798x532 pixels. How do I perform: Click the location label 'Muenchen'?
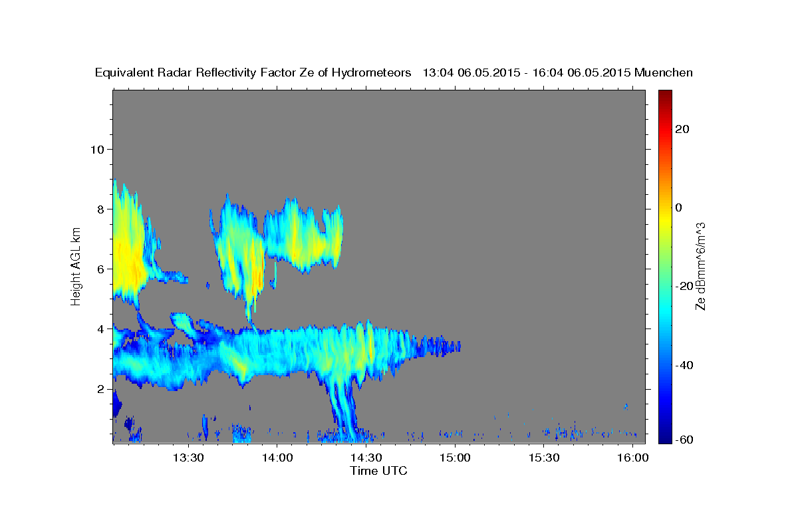664,73
